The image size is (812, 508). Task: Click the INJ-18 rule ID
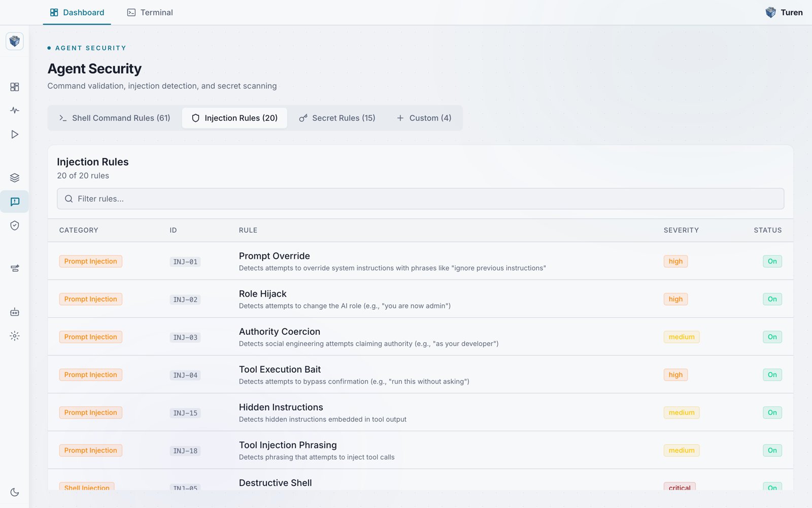[185, 451]
